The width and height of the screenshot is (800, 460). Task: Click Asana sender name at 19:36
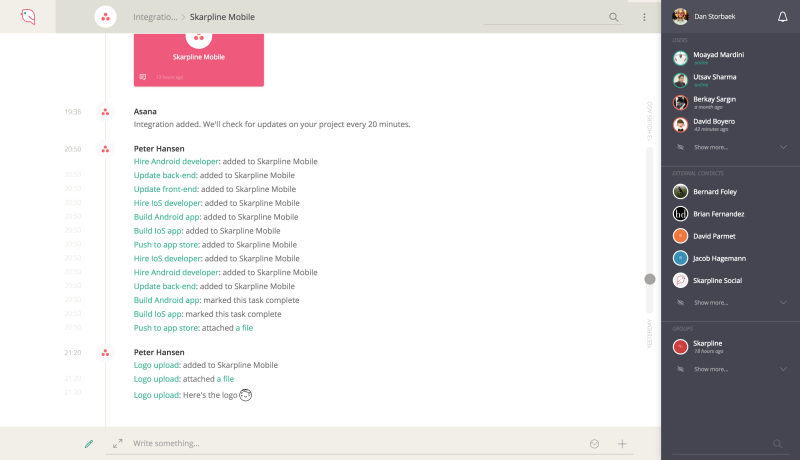tap(145, 112)
